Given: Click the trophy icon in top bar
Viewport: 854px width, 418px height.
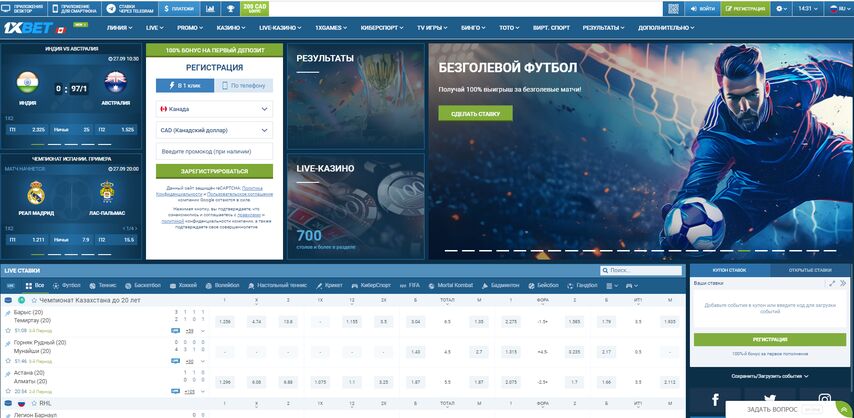Looking at the screenshot, I should (x=230, y=8).
